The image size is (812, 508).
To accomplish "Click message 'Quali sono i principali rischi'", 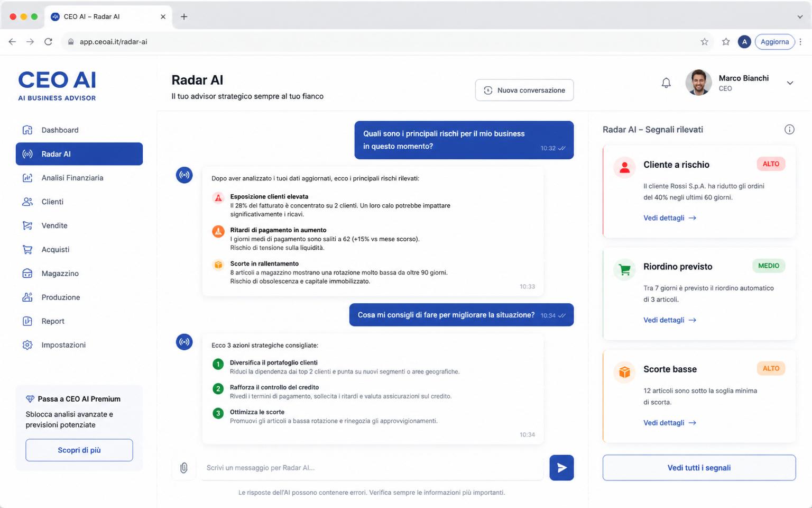I will point(464,140).
